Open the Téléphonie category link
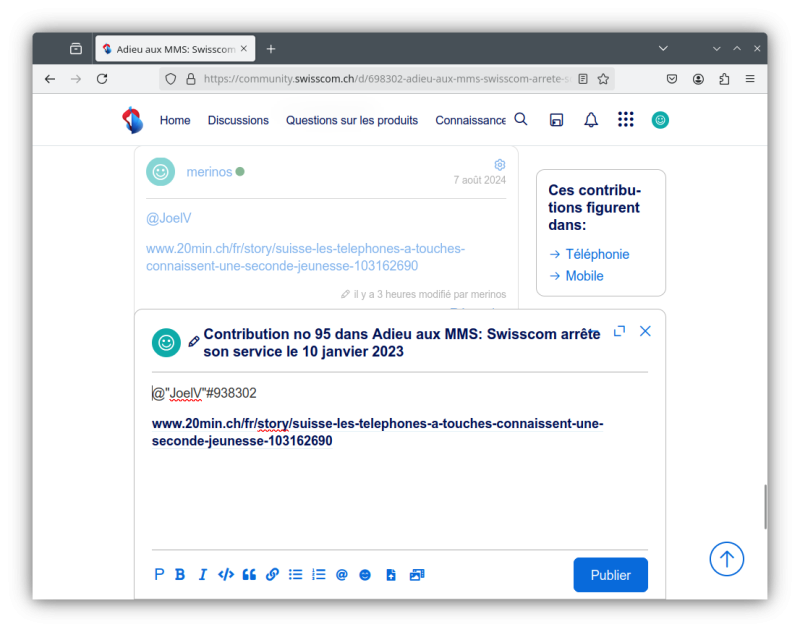Image resolution: width=800 pixels, height=632 pixels. 597,254
